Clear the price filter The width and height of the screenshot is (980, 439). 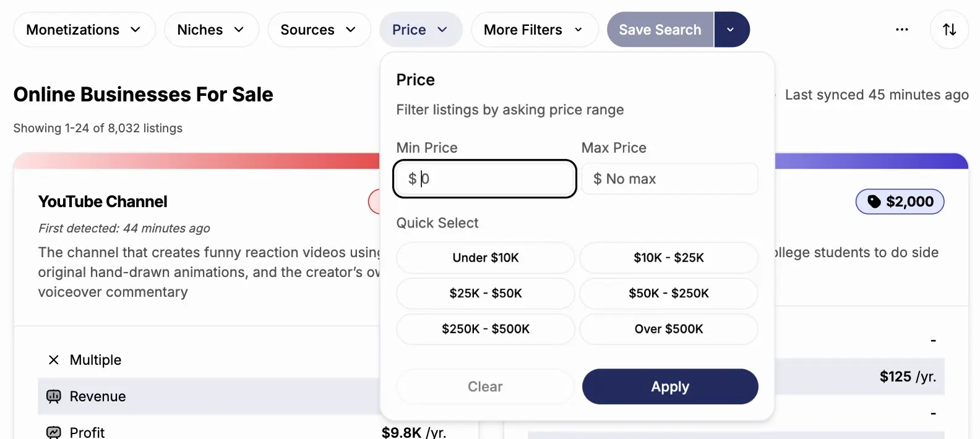[485, 386]
